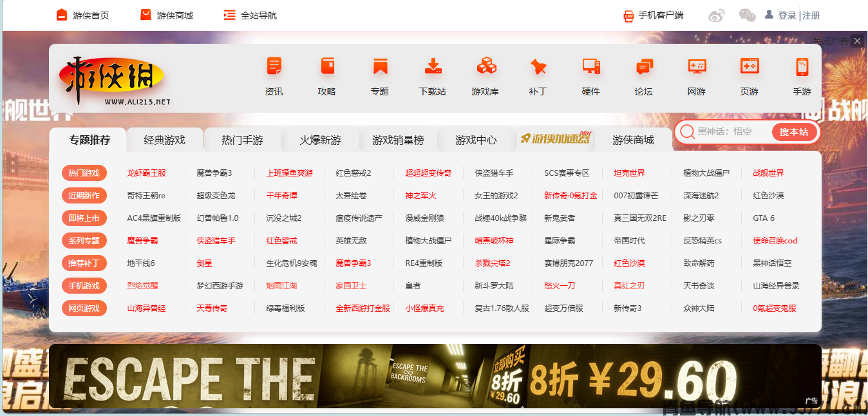Open the 补丁 pin icon
The height and width of the screenshot is (416, 868).
click(x=538, y=66)
